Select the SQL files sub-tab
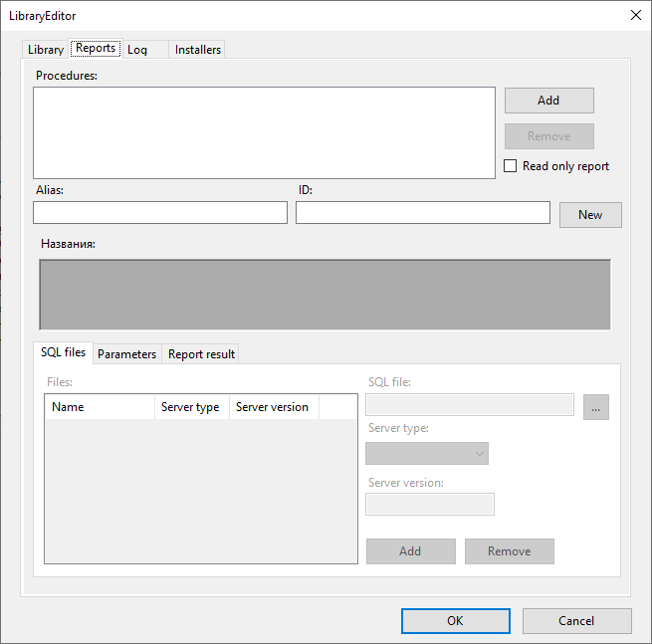Viewport: 652px width, 644px height. click(x=63, y=352)
